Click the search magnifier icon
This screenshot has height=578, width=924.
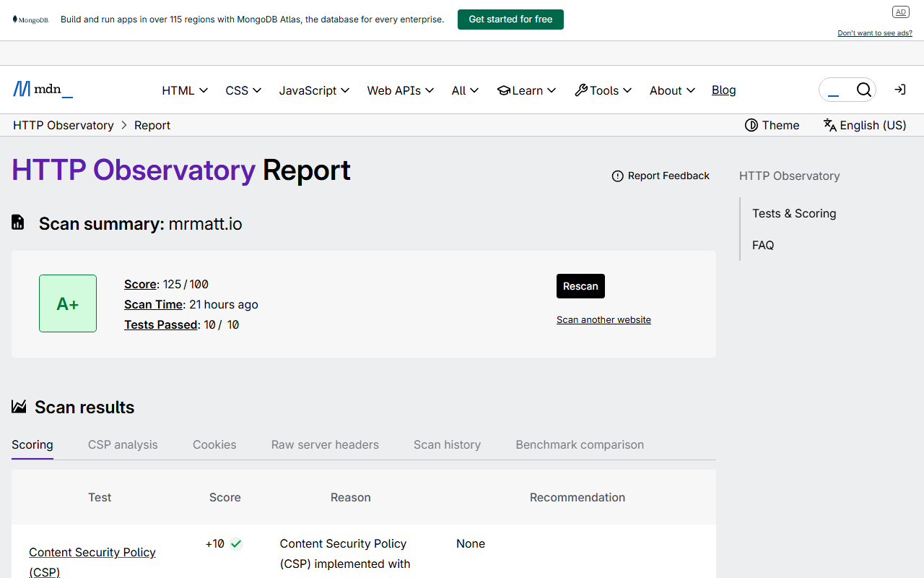(x=864, y=90)
